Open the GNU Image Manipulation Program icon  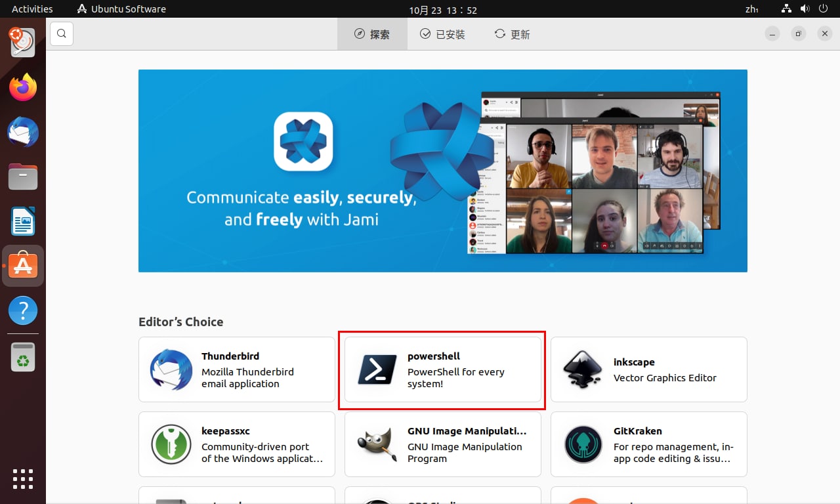pos(377,444)
